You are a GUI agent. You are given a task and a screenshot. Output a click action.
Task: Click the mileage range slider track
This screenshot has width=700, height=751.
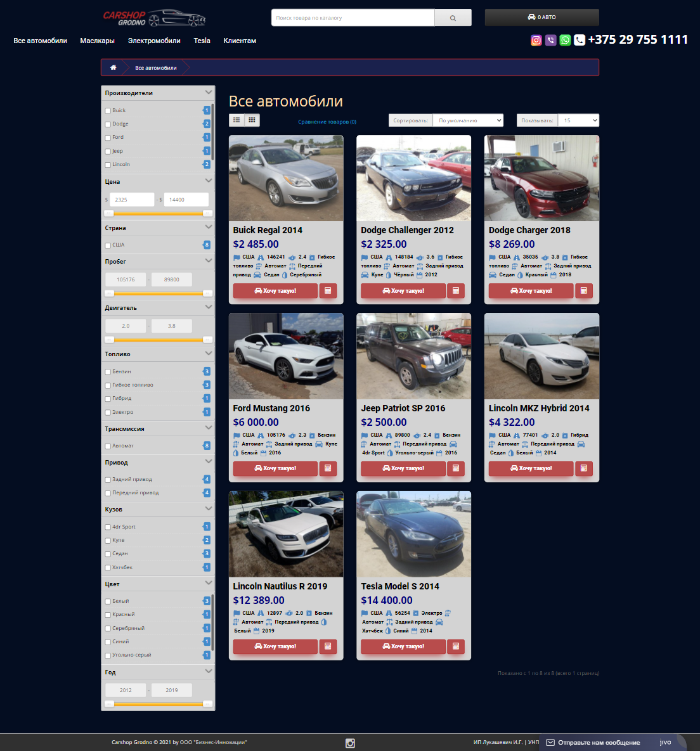pyautogui.click(x=158, y=293)
